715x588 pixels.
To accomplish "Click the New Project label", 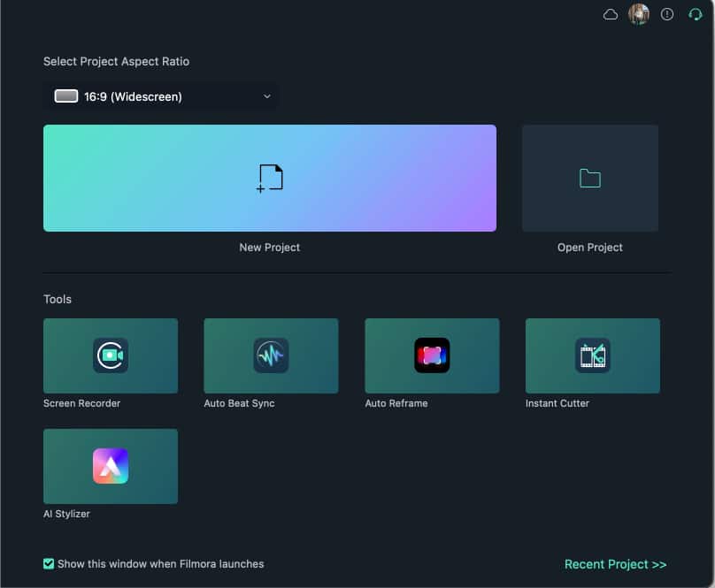I will [270, 248].
